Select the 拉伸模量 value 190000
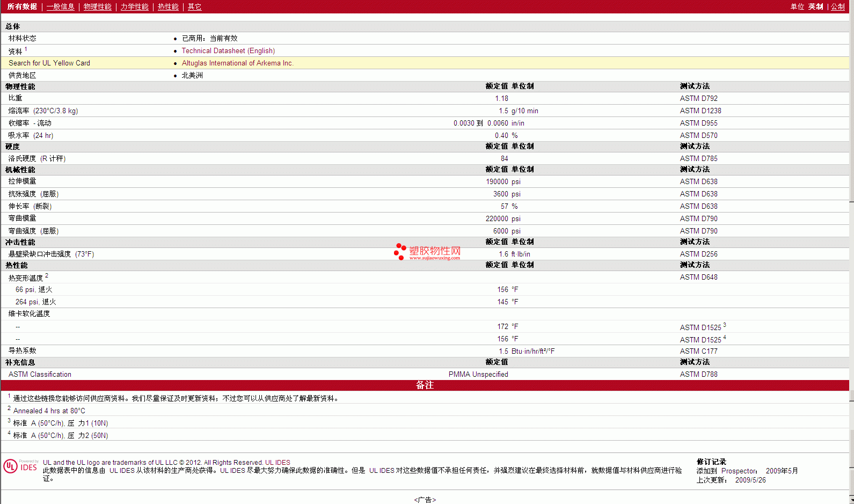 (x=497, y=181)
